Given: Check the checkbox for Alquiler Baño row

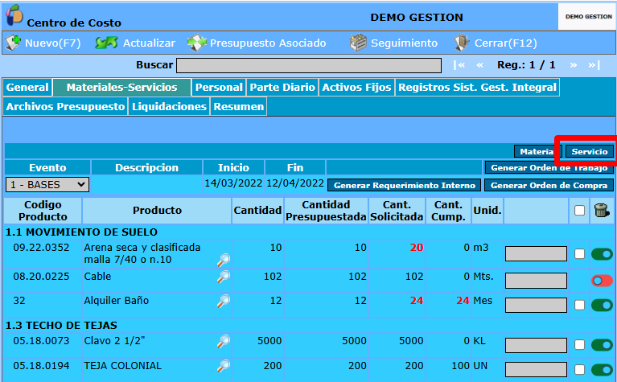Looking at the screenshot, I should click(579, 305).
